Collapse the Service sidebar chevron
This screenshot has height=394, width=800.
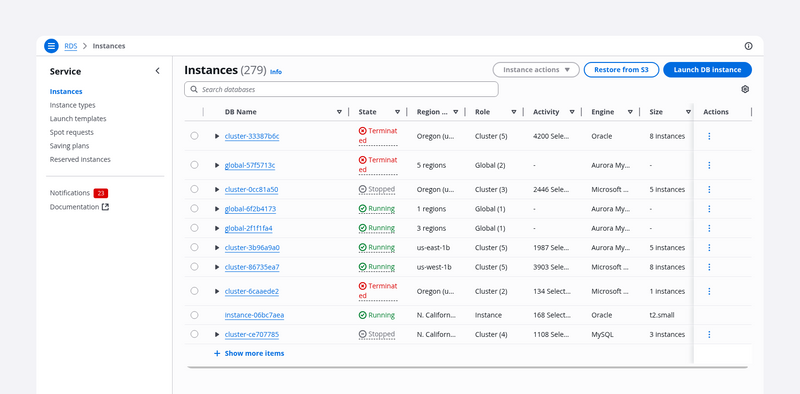pos(157,71)
